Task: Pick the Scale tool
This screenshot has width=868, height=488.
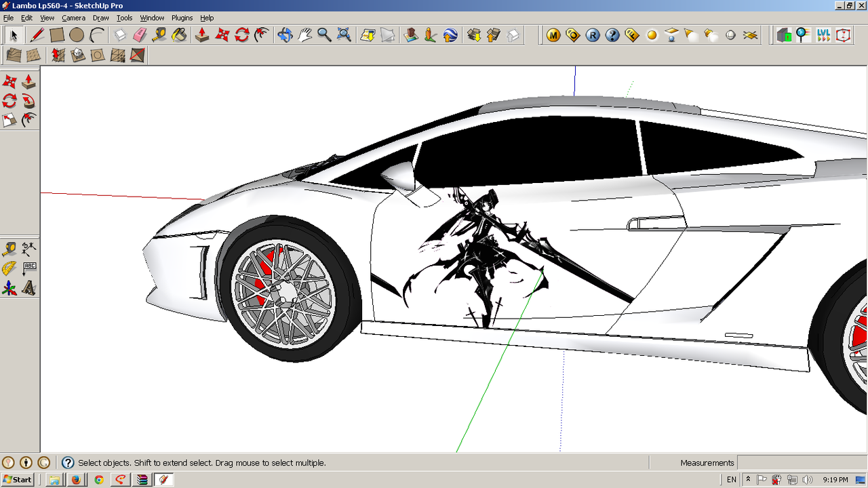Action: click(x=9, y=121)
